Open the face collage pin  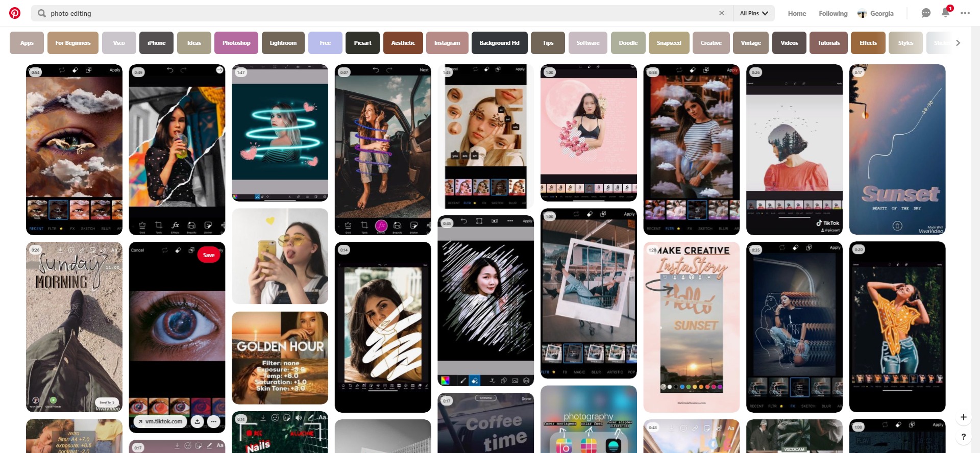(486, 136)
